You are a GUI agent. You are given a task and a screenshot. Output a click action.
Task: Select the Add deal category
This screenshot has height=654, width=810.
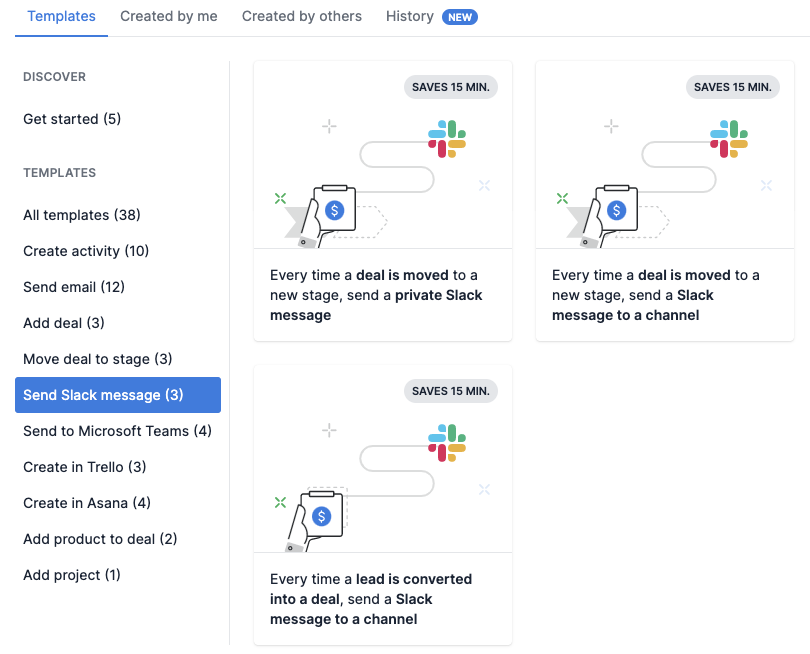pyautogui.click(x=63, y=323)
